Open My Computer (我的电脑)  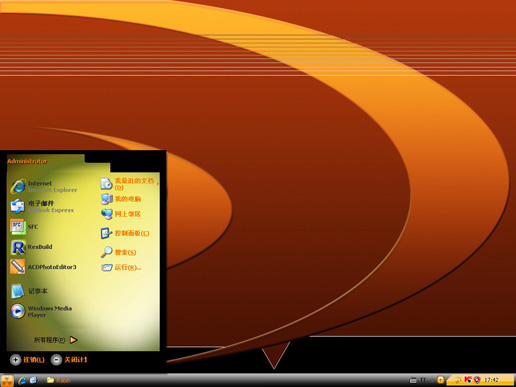[x=121, y=199]
